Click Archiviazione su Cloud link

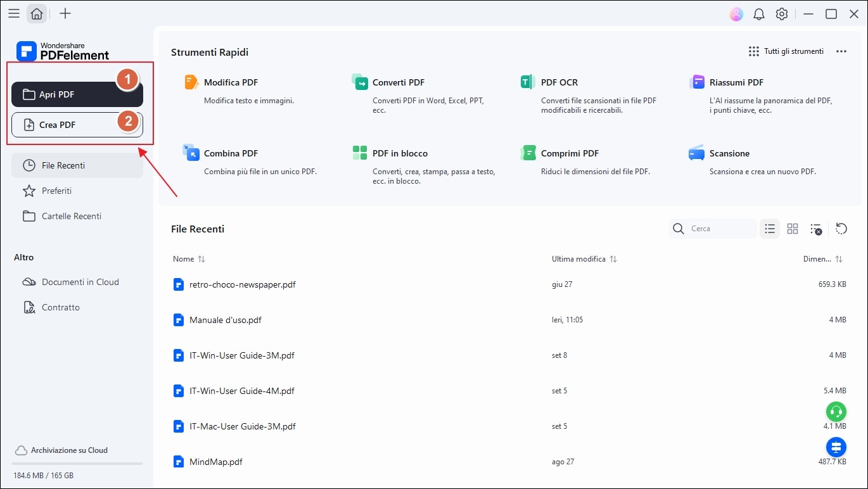pyautogui.click(x=61, y=450)
